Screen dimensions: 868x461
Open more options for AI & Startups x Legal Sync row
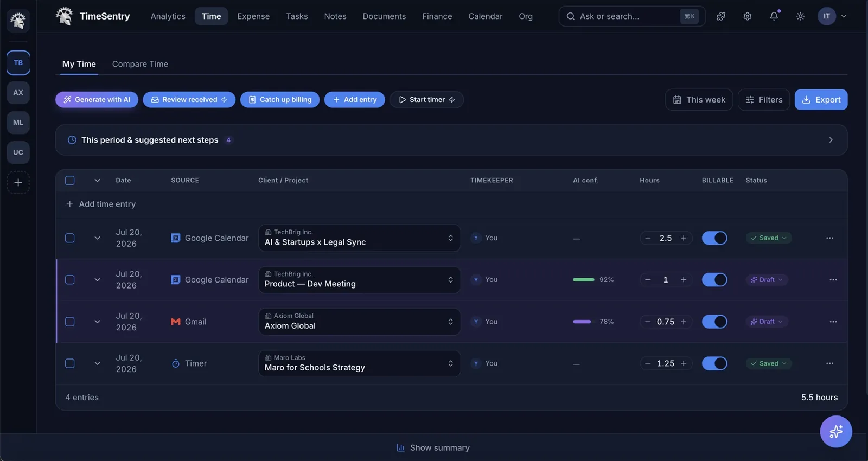(829, 238)
